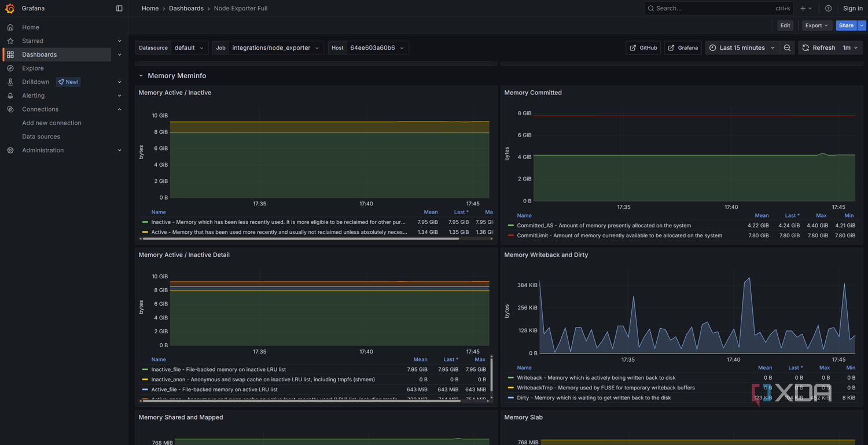Expand the Drilldown menu chevron
Viewport: 868px width, 445px height.
point(120,82)
